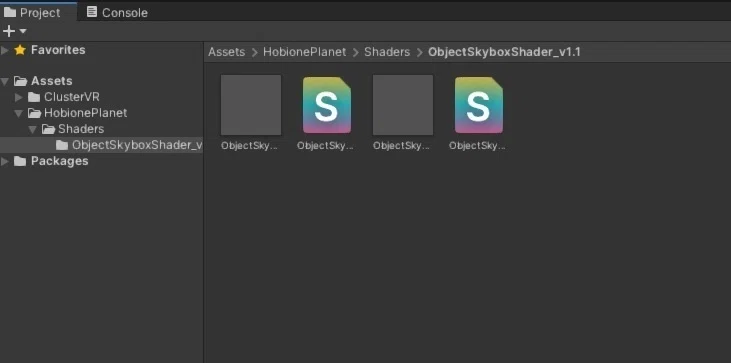Image resolution: width=731 pixels, height=363 pixels.
Task: Open the create dropdown arrow beside plus
Action: pyautogui.click(x=23, y=31)
